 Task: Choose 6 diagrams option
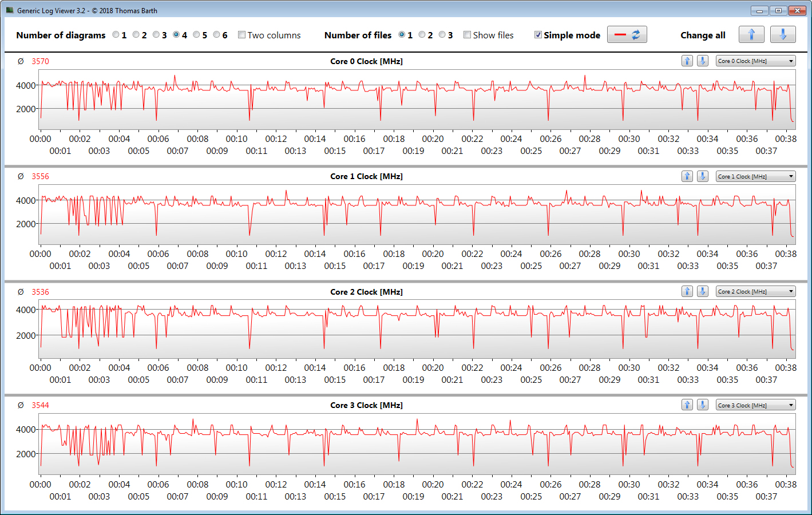216,35
